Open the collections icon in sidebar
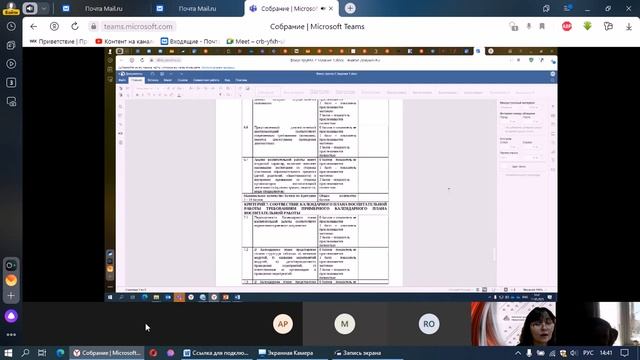The image size is (640, 360). click(x=11, y=45)
